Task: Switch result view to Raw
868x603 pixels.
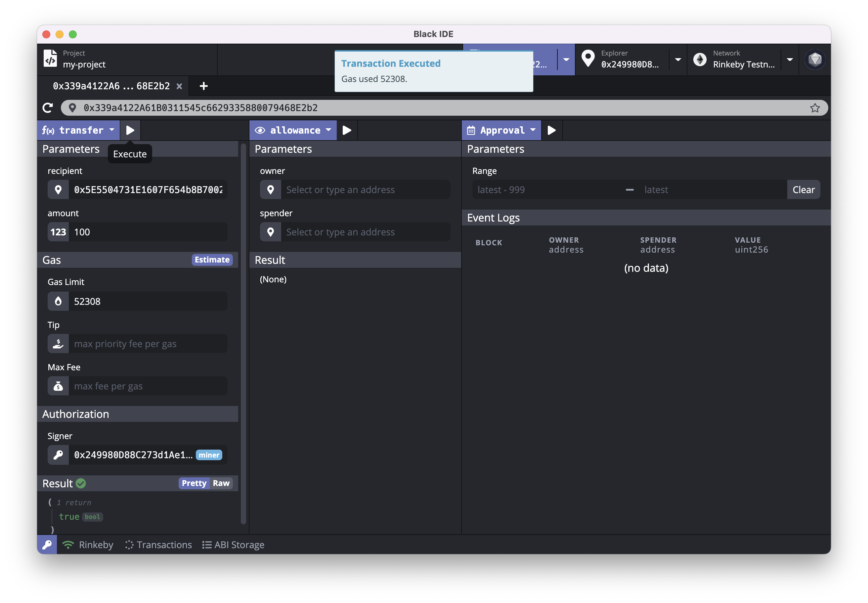Action: pyautogui.click(x=221, y=483)
